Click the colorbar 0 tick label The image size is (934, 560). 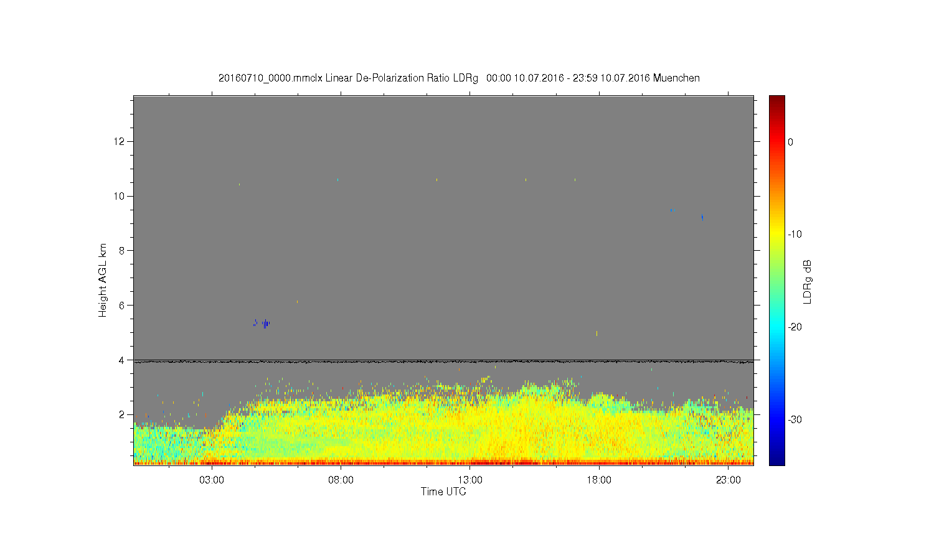[790, 142]
